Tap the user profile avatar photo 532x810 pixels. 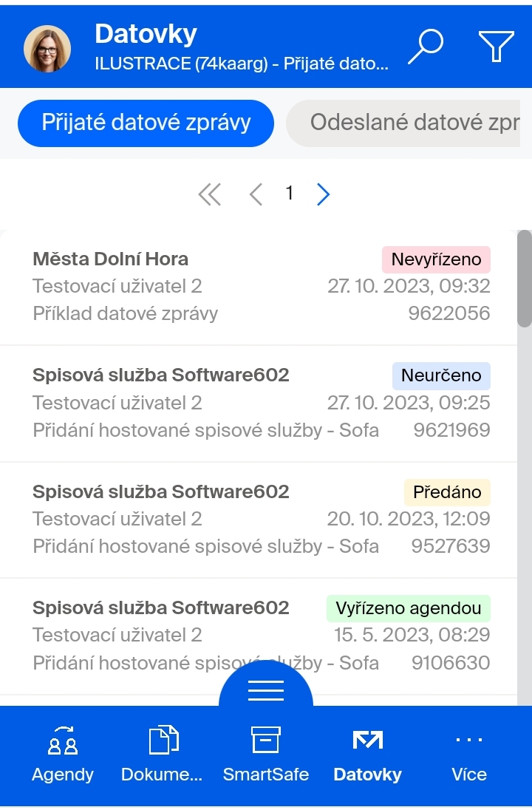(x=47, y=48)
